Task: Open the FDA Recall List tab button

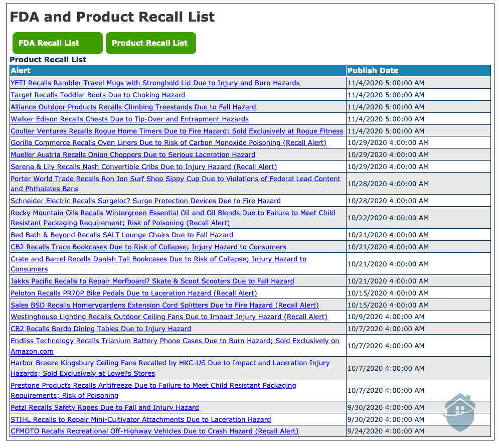Action: pyautogui.click(x=58, y=43)
